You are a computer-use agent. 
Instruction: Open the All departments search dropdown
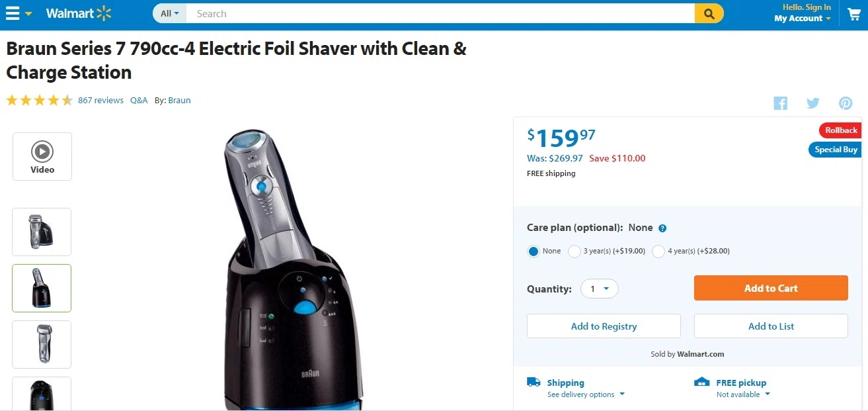tap(170, 13)
